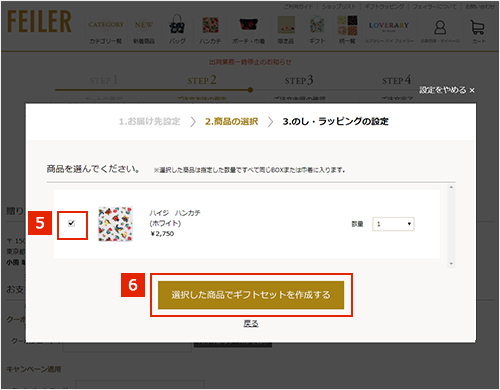Click product name ハイジ ハンカチ (ホワイト)

[175, 218]
